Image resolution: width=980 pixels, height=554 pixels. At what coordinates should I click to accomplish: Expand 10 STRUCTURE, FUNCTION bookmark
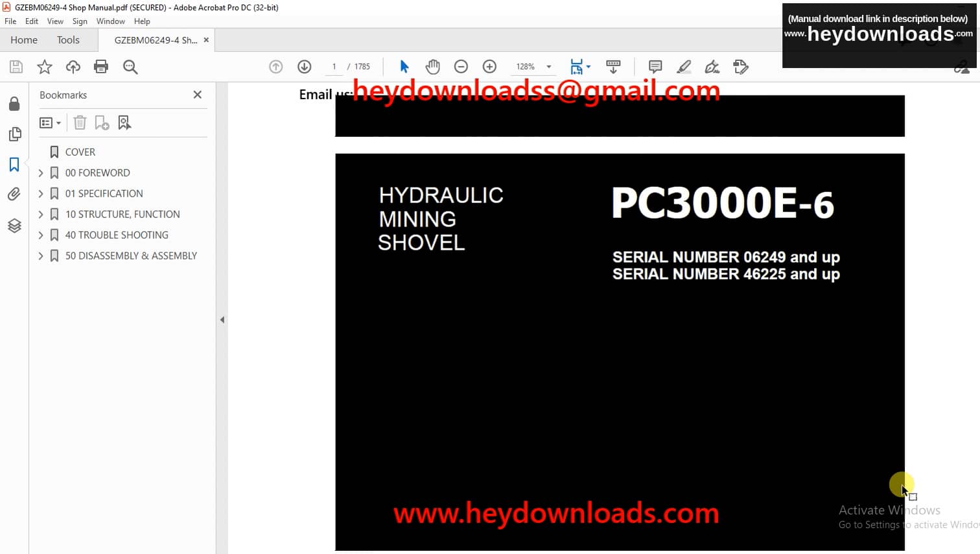(41, 214)
